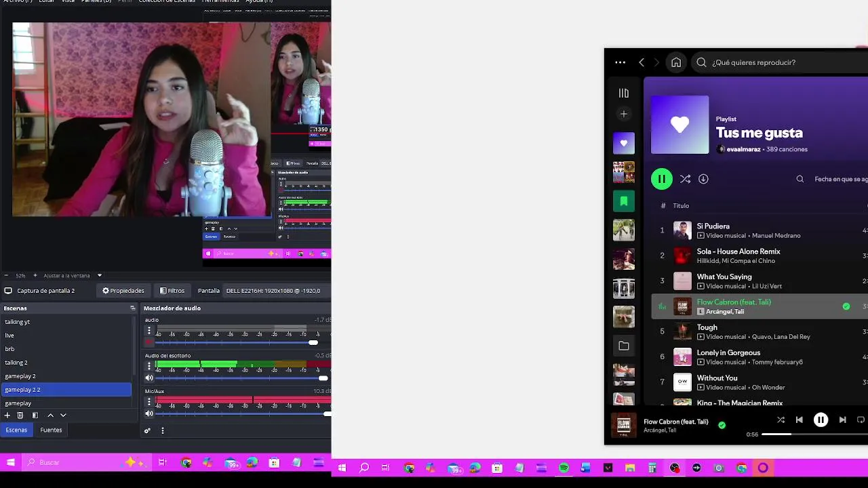Open Spotify from the Windows taskbar
Image resolution: width=868 pixels, height=488 pixels.
pos(564,468)
